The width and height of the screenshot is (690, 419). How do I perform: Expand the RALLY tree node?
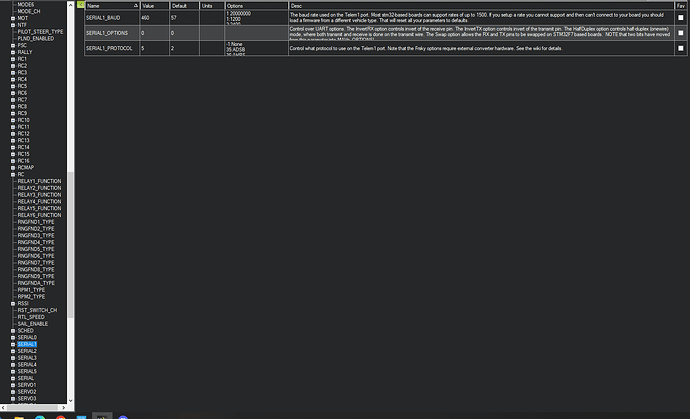coord(13,52)
